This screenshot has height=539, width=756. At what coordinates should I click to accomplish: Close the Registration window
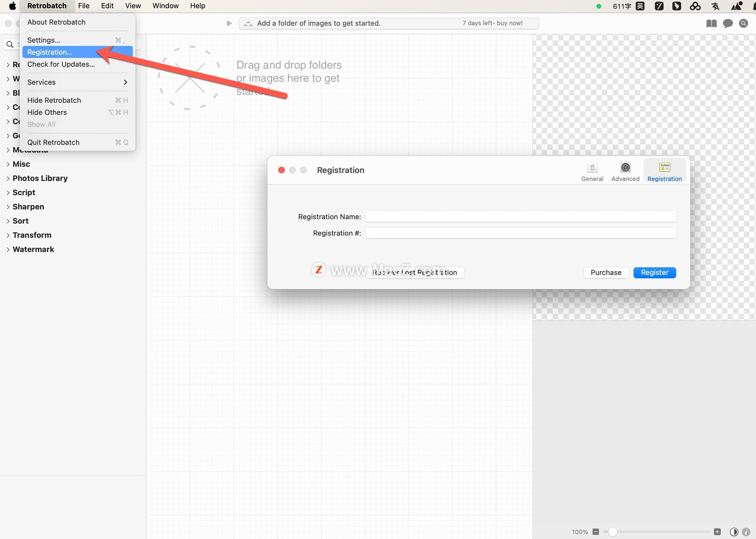click(x=281, y=170)
